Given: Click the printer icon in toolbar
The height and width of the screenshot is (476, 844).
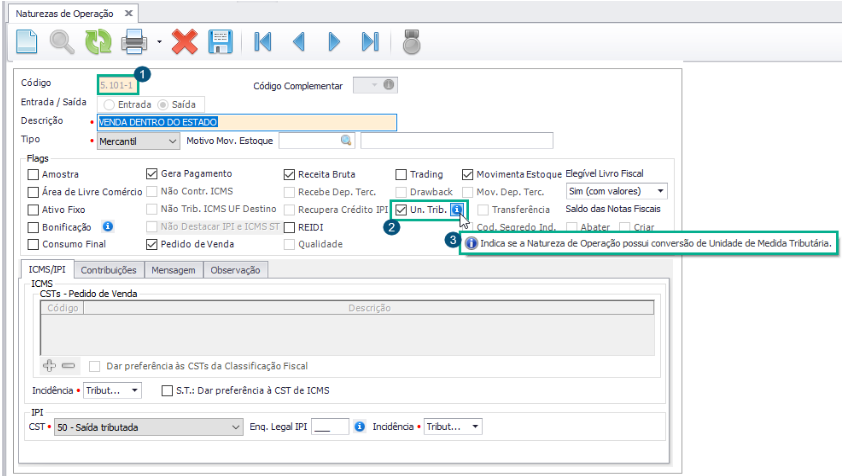Looking at the screenshot, I should 134,42.
